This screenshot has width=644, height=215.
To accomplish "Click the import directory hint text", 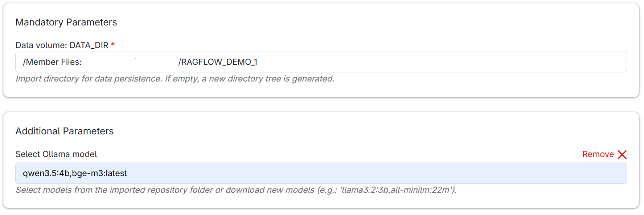I will 175,79.
